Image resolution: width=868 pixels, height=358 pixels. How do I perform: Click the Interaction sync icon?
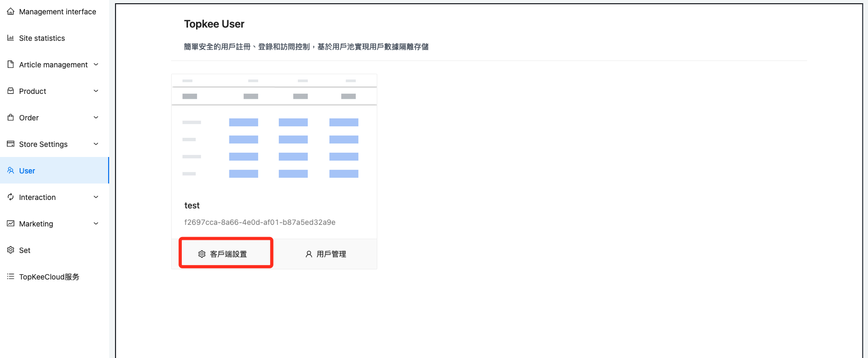click(11, 197)
